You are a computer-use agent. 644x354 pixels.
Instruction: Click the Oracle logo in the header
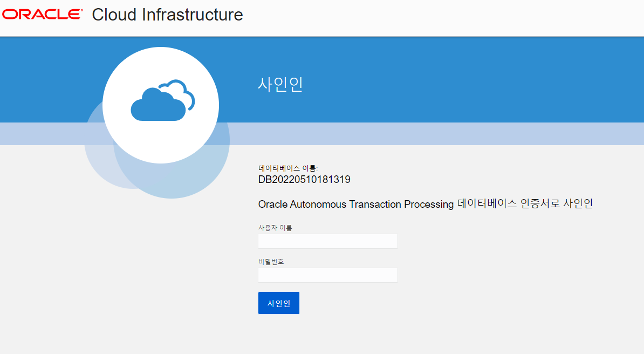point(42,15)
